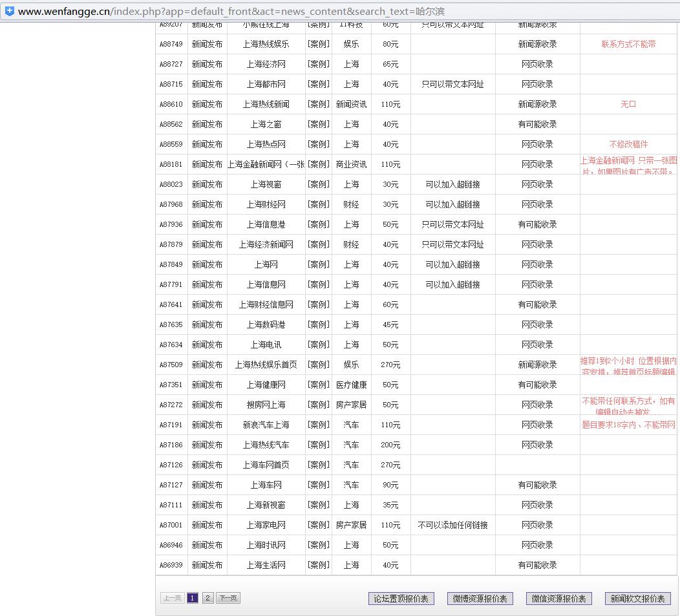Open the [案例] link for 上海都市网

(318, 84)
